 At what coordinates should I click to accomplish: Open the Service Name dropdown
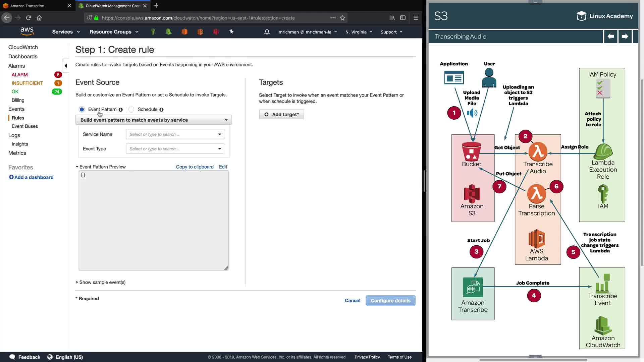(x=175, y=134)
